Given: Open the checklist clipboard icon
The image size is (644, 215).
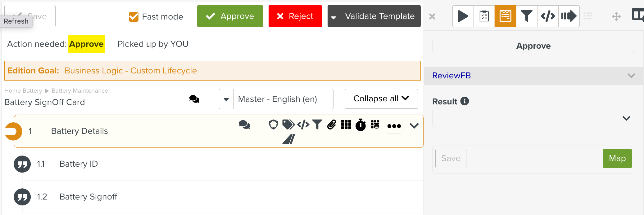Looking at the screenshot, I should (484, 16).
